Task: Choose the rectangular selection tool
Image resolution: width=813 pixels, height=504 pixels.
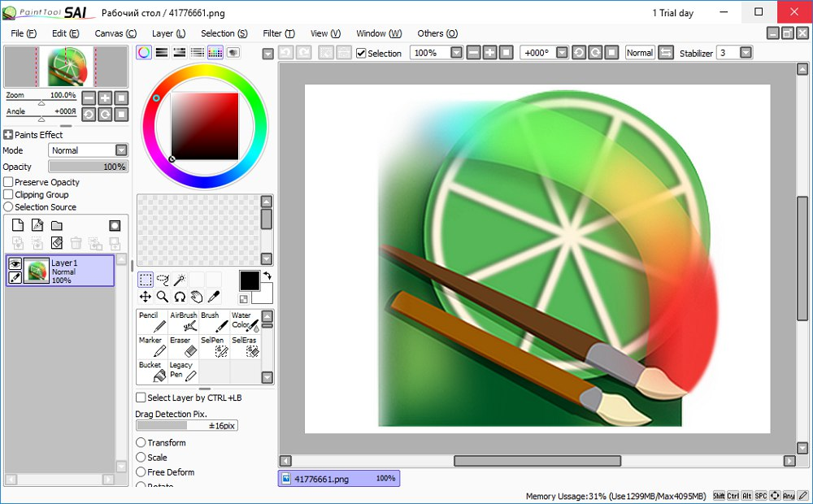Action: coord(146,280)
